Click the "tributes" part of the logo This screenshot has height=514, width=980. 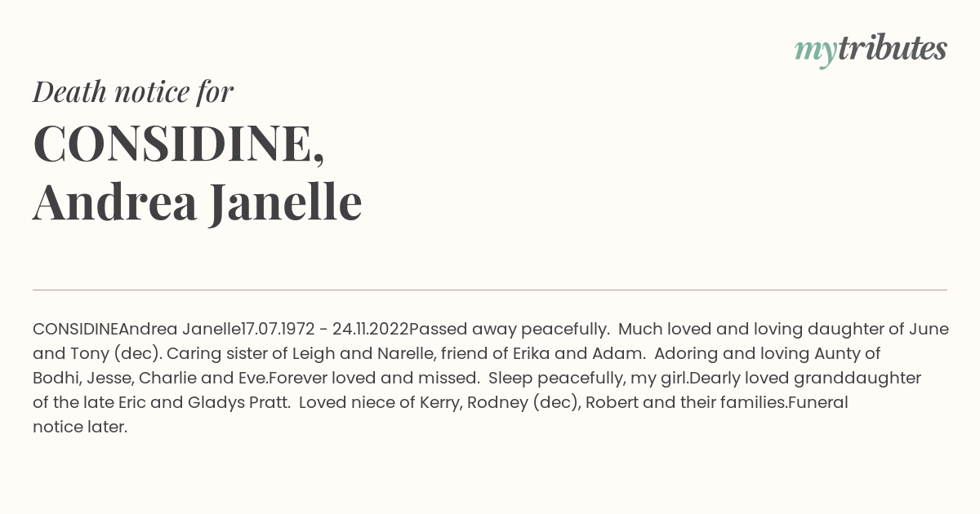pyautogui.click(x=893, y=47)
